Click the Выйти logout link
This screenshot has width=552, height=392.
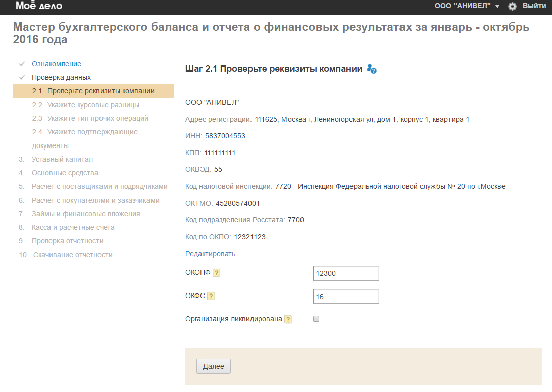pos(534,6)
